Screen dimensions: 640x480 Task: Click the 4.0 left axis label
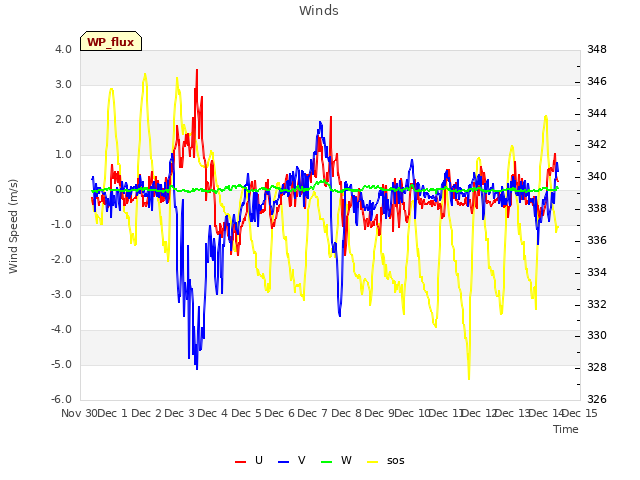(x=63, y=49)
